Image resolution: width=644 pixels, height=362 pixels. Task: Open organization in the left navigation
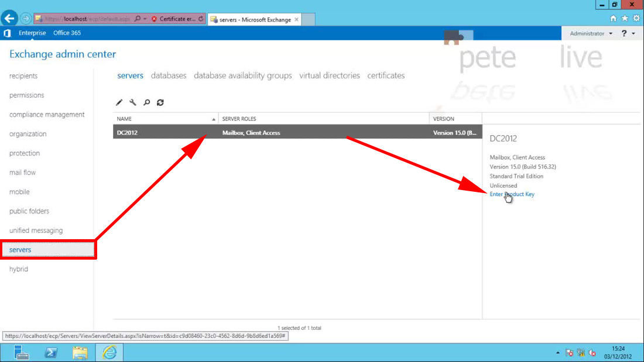tap(28, 134)
